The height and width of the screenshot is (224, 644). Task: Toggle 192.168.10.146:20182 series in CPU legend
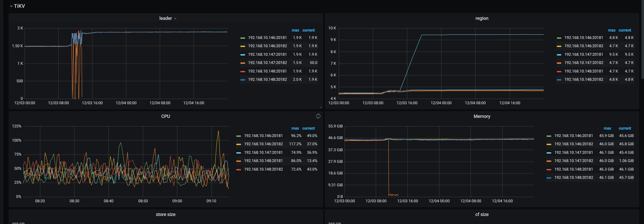pos(263,144)
